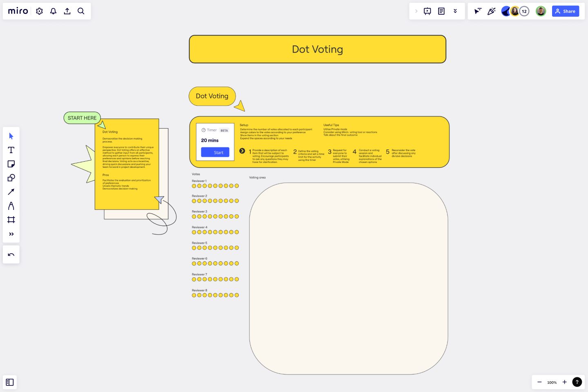Screen dimensions: 588x392
Task: Collapse the top toolbar with the double chevron
Action: (455, 11)
